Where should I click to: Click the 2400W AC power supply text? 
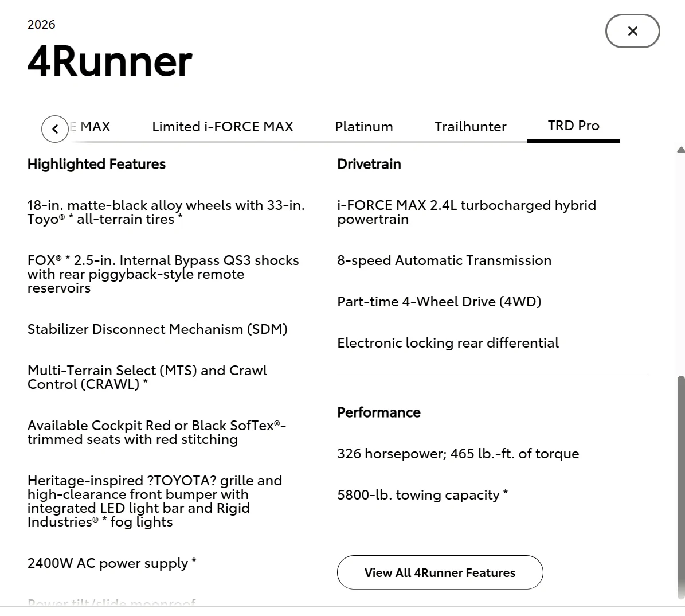coord(112,563)
